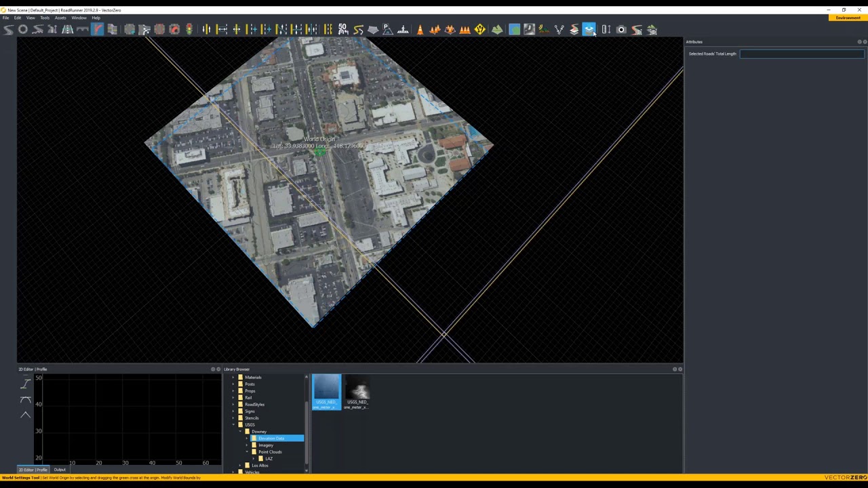Open the Help menu
Viewport: 868px width, 488px height.
pyautogui.click(x=96, y=18)
